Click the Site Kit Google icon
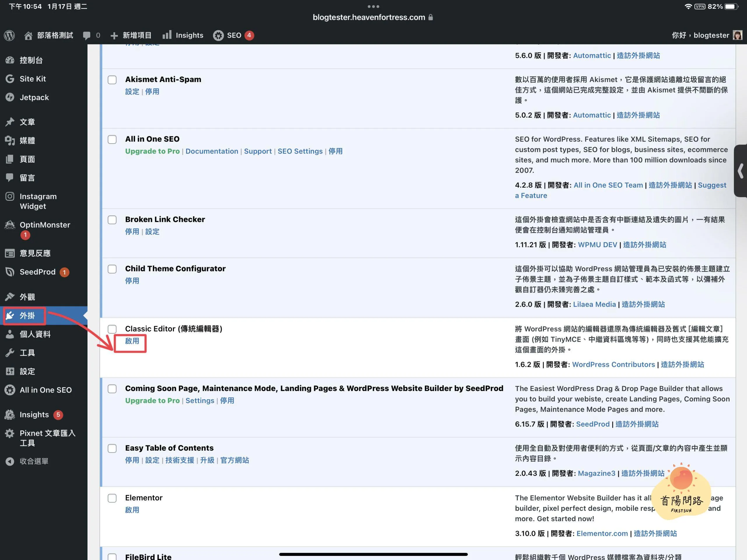 (x=10, y=79)
